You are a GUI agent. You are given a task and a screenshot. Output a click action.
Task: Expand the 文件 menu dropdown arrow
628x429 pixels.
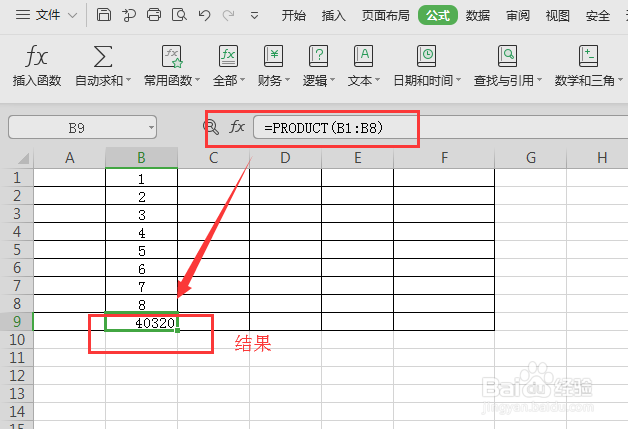pyautogui.click(x=72, y=16)
